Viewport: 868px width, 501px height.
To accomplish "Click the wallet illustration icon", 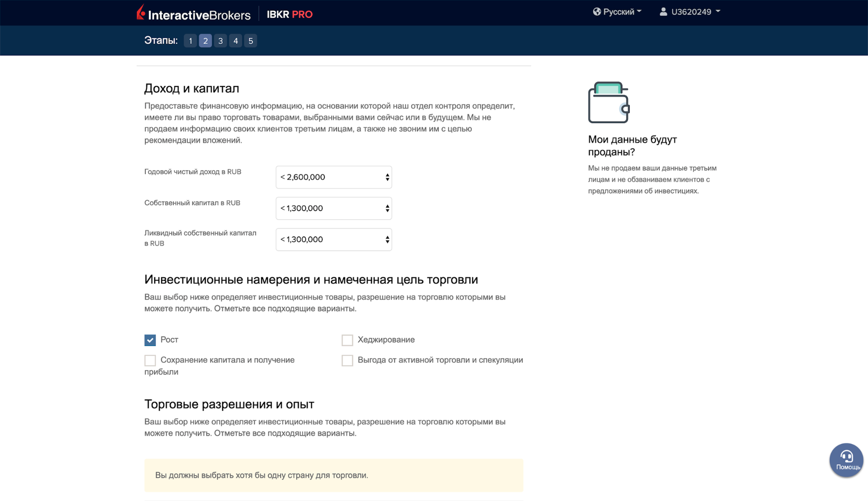I will pyautogui.click(x=608, y=102).
